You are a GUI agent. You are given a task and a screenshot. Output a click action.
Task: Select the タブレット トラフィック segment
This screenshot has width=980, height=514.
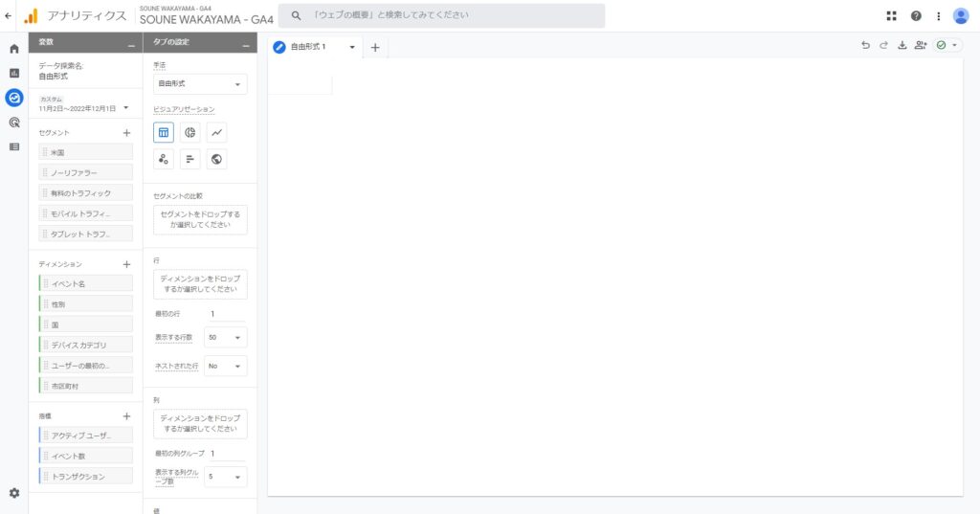pyautogui.click(x=85, y=234)
